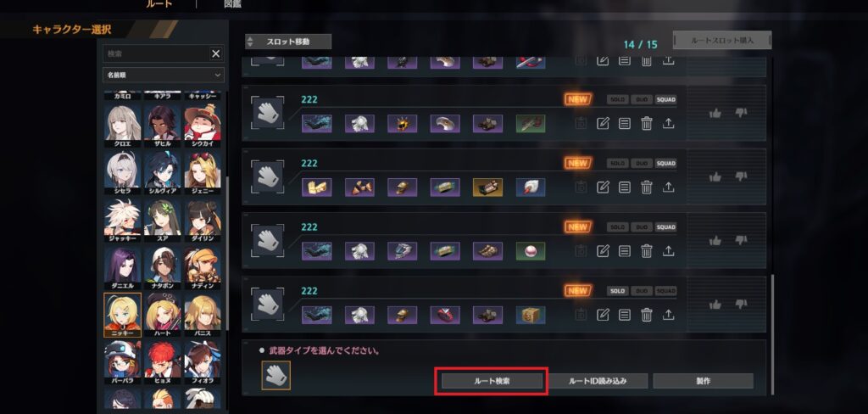The image size is (868, 414).
Task: Click the 製作 create button
Action: (703, 381)
